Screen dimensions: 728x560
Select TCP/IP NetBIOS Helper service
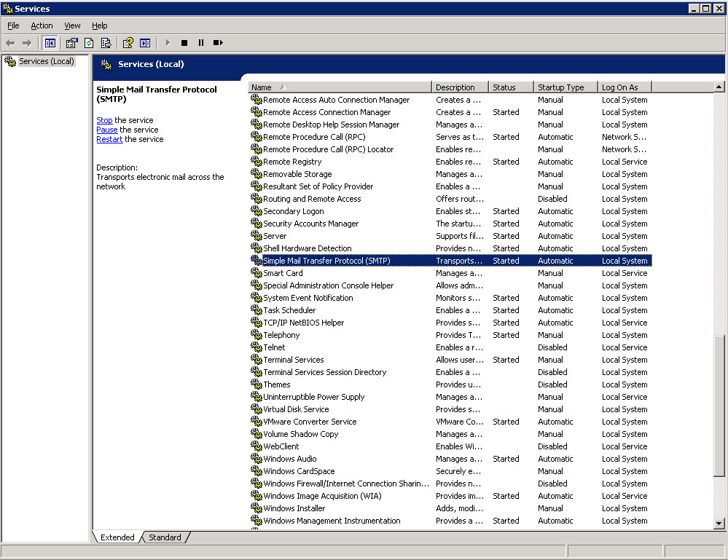pyautogui.click(x=303, y=323)
